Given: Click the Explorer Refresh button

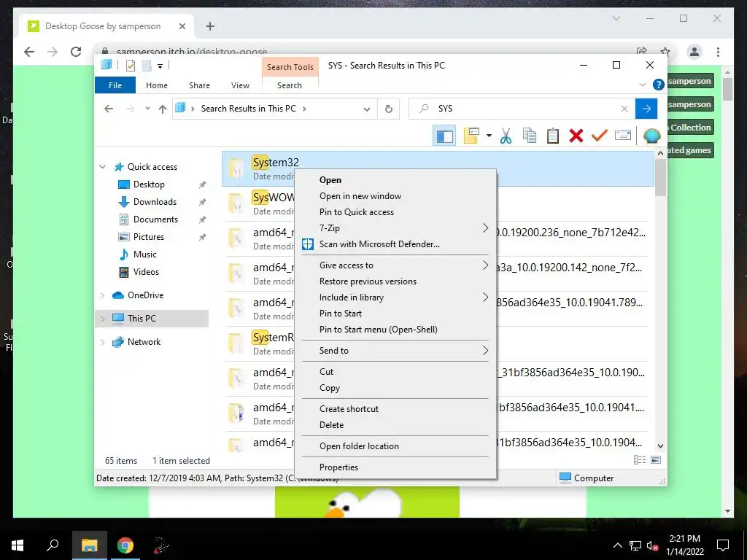Looking at the screenshot, I should (389, 109).
